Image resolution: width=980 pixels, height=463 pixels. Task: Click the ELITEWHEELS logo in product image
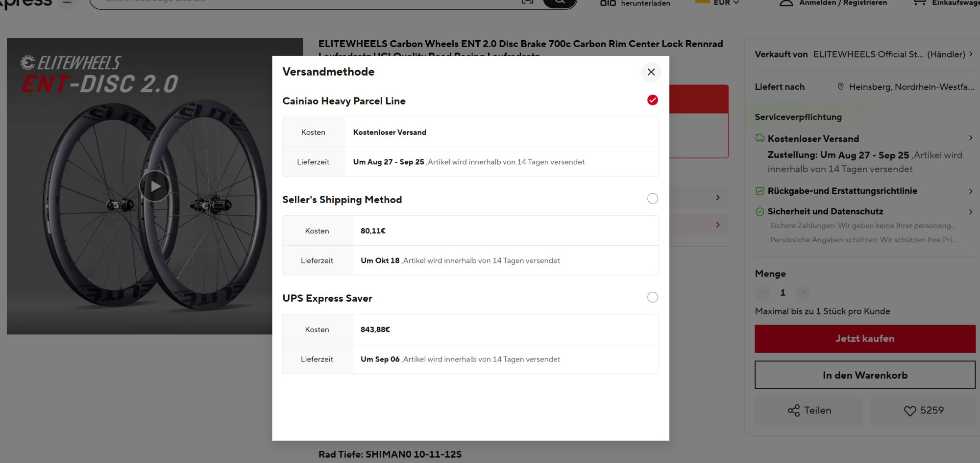71,63
